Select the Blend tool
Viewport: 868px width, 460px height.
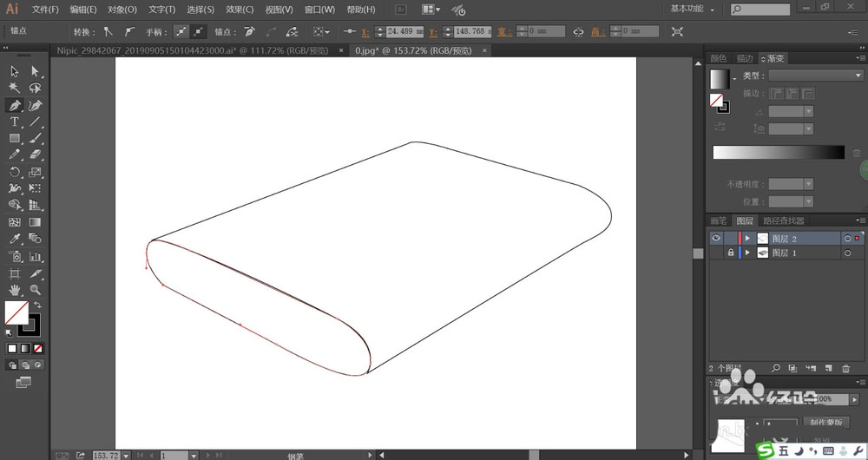tap(36, 240)
